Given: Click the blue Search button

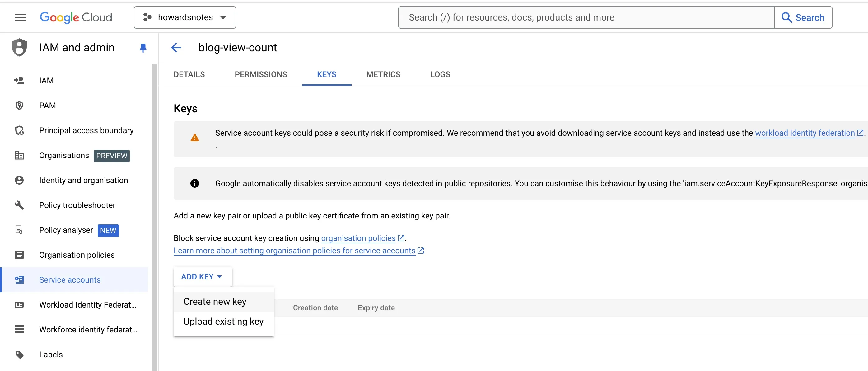Looking at the screenshot, I should point(803,17).
